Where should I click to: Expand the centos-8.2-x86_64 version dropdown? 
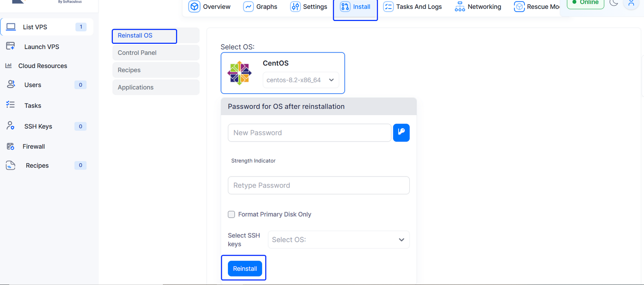tap(300, 80)
